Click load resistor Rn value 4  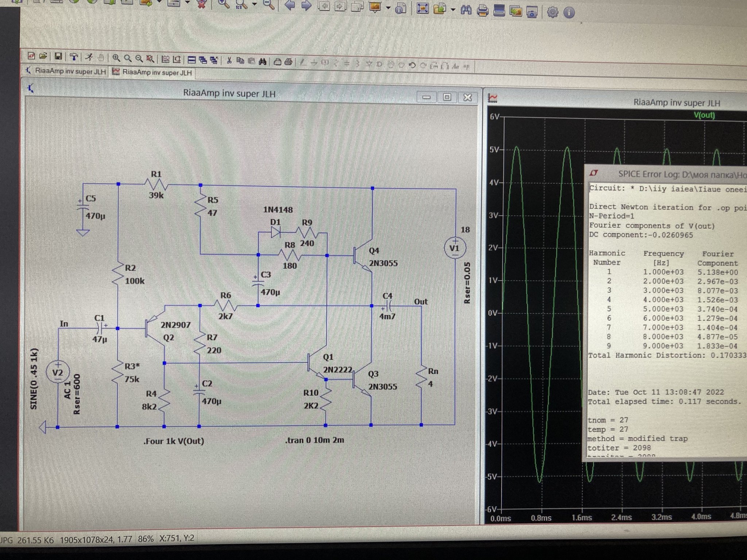pos(430,384)
